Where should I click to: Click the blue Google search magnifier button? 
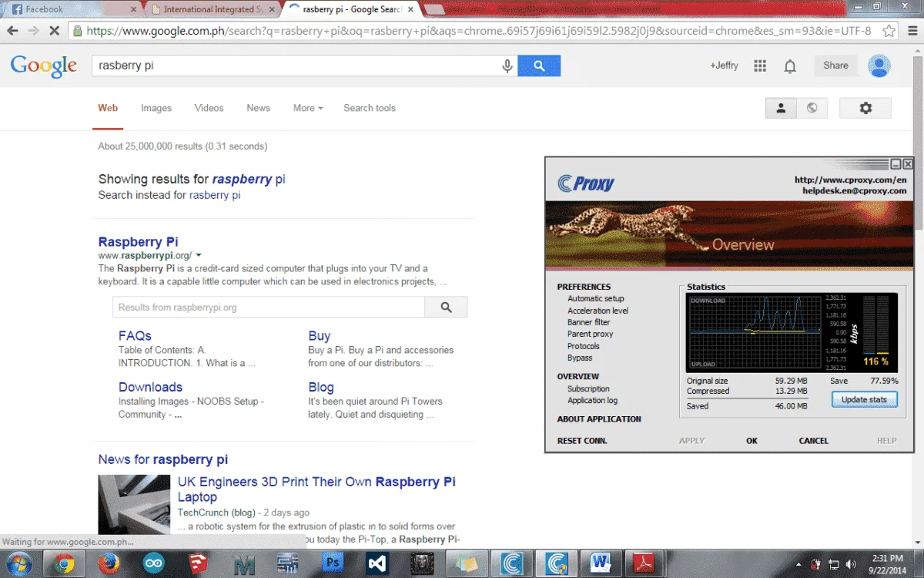coord(539,66)
